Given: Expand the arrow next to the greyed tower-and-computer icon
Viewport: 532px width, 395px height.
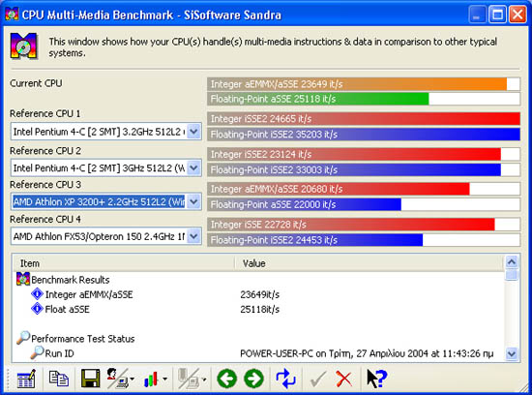Looking at the screenshot, I should click(x=204, y=380).
